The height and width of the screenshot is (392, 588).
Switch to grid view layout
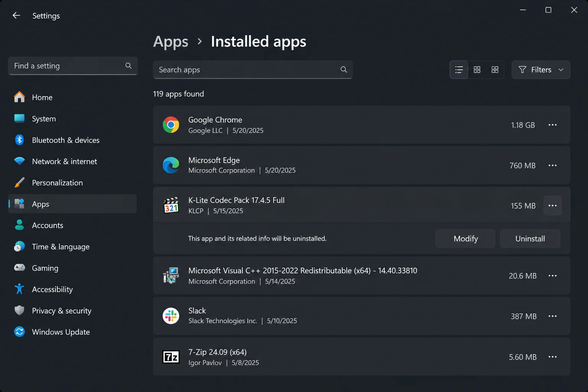477,70
